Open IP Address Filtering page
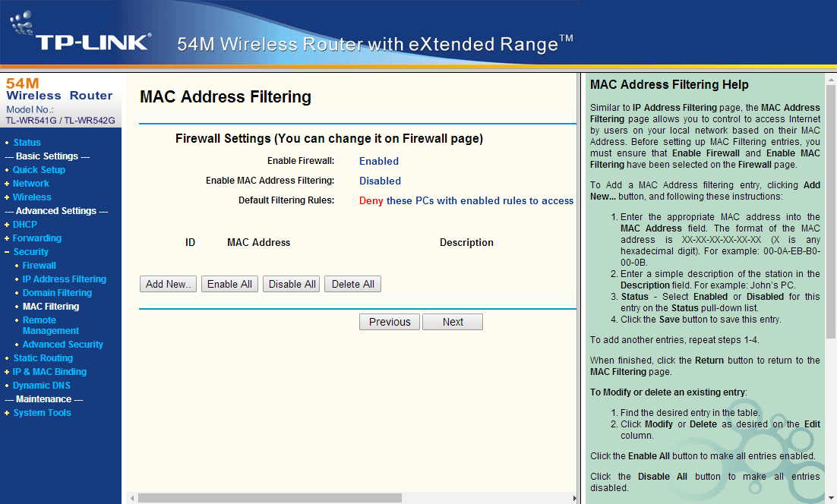 click(x=64, y=279)
